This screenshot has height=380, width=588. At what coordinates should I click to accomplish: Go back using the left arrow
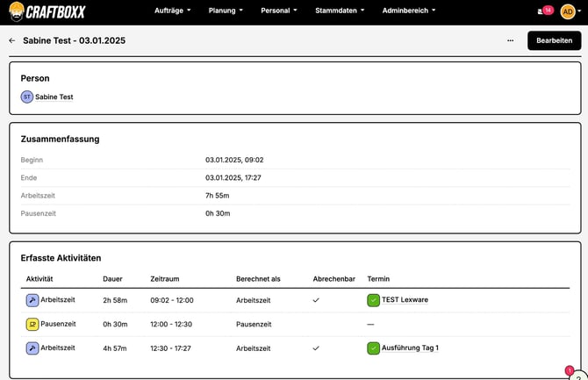click(x=11, y=40)
